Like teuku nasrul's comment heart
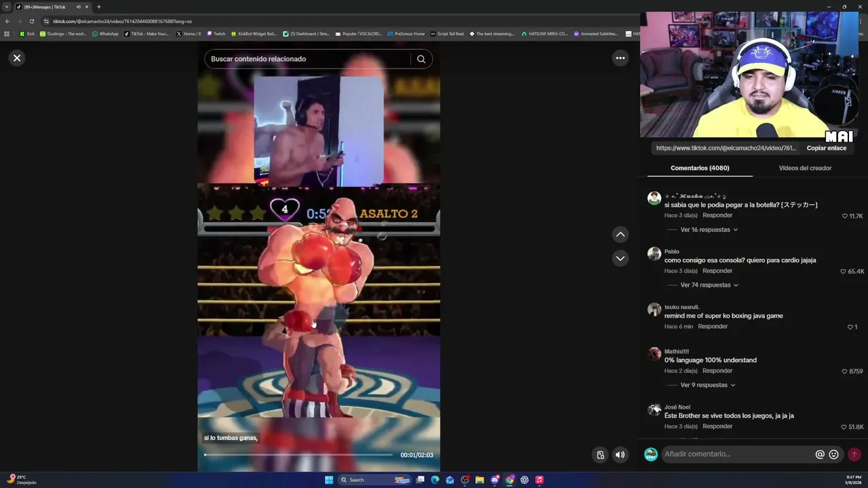Image resolution: width=868 pixels, height=488 pixels. (x=850, y=327)
